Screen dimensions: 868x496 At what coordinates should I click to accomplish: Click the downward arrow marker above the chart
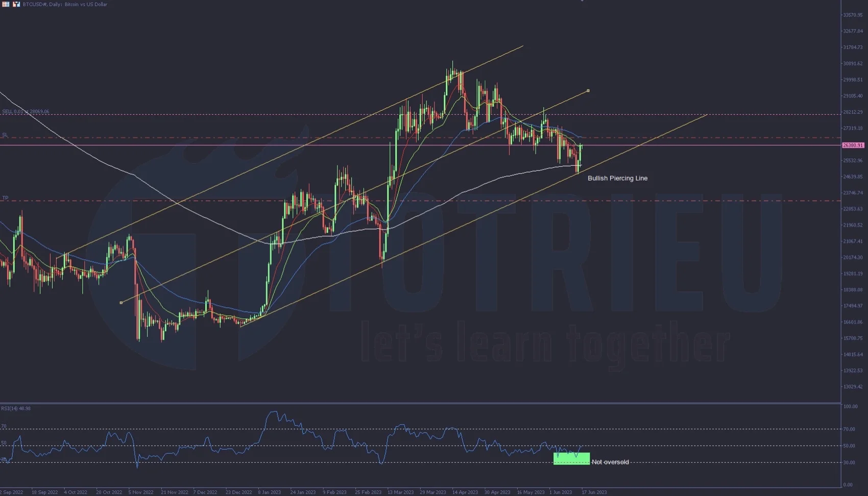coord(582,3)
